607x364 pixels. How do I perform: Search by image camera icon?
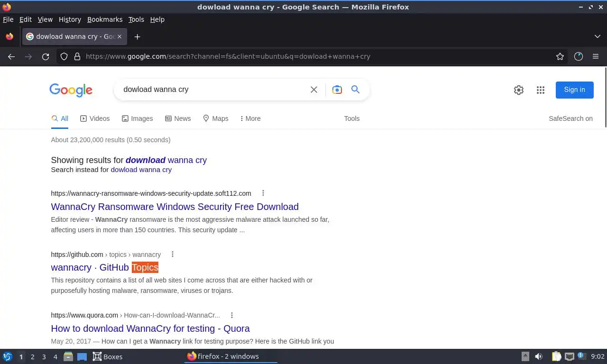pyautogui.click(x=337, y=90)
